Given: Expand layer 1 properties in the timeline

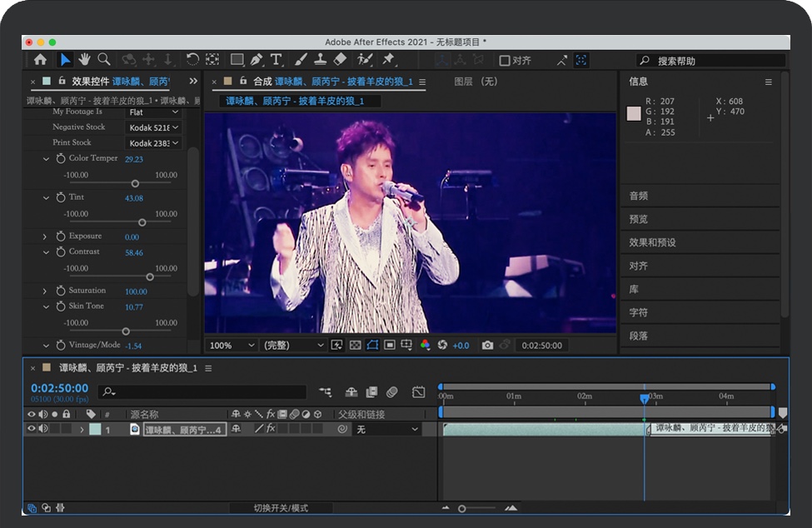Looking at the screenshot, I should [82, 430].
